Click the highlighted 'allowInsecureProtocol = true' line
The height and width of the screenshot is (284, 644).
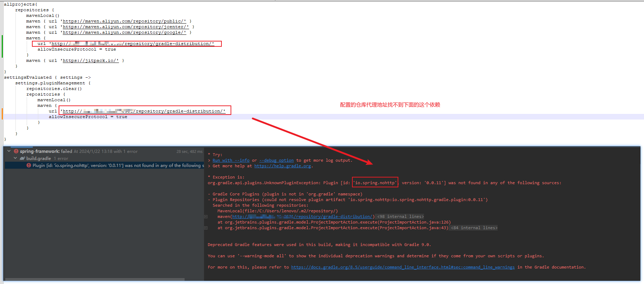point(88,117)
